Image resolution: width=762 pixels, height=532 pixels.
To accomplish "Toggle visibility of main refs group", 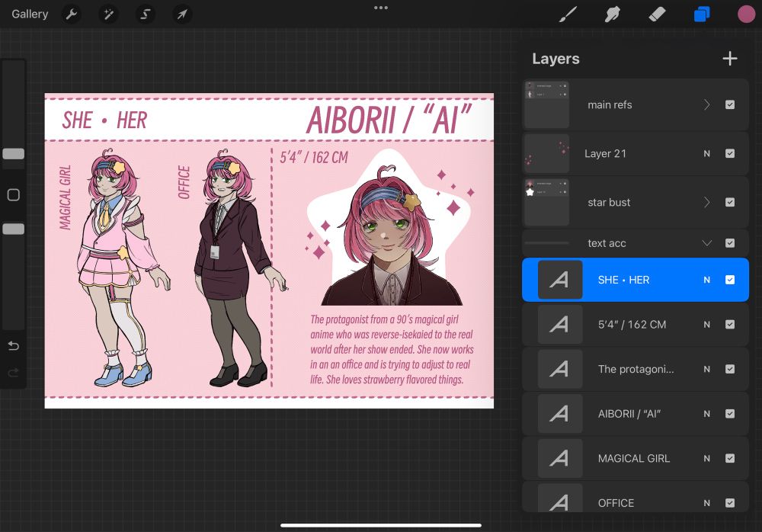I will tap(730, 104).
